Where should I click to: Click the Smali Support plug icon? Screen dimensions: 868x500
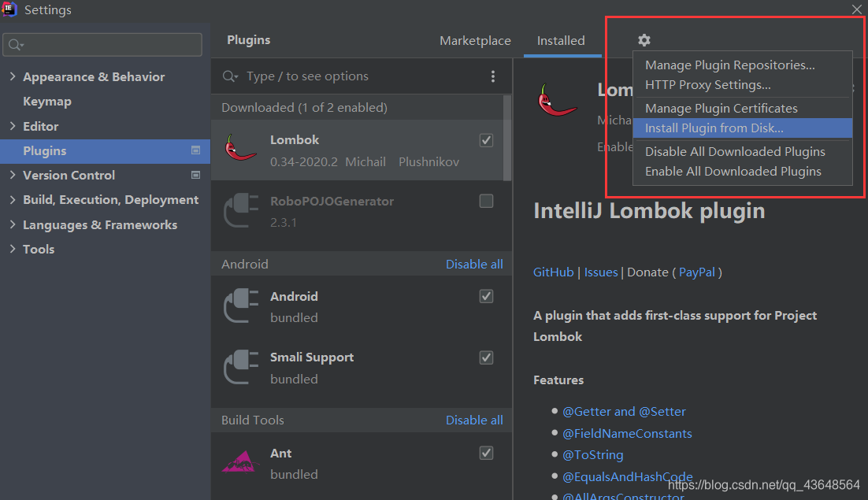(x=241, y=367)
